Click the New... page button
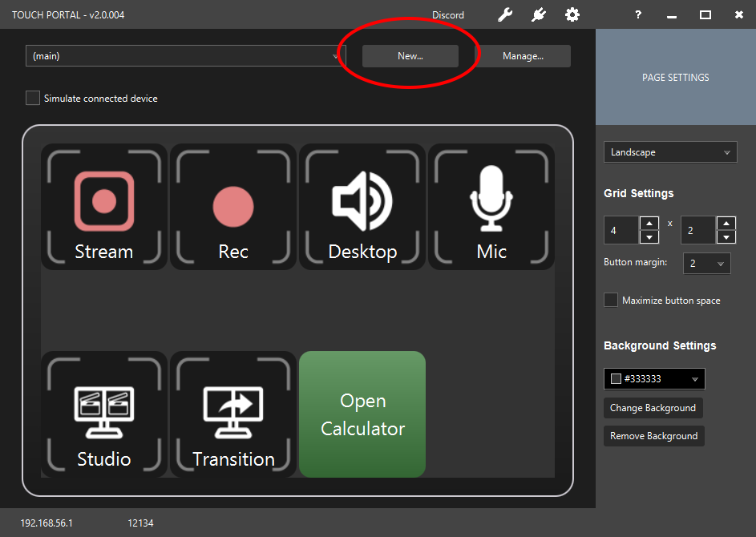 (410, 56)
